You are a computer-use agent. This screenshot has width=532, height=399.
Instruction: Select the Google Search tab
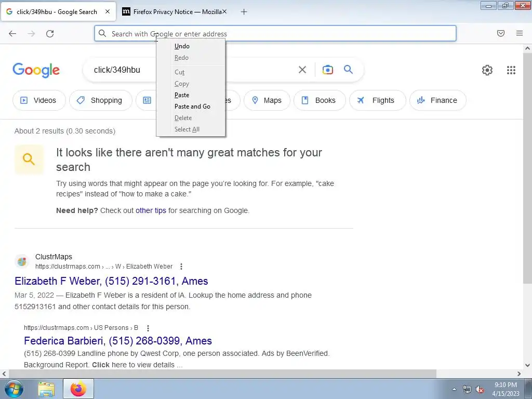pos(58,12)
